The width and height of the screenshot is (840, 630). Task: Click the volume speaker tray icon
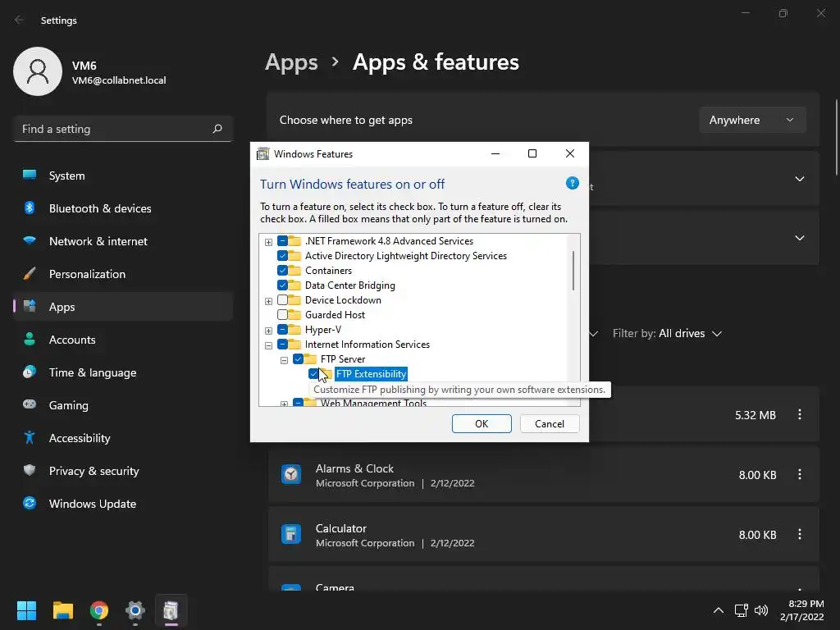pyautogui.click(x=760, y=610)
